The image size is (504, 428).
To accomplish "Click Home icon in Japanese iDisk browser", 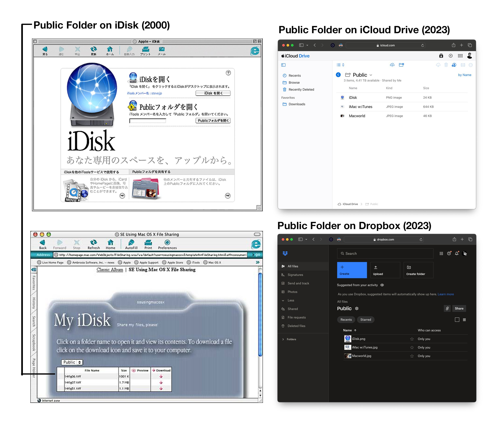I will [110, 51].
